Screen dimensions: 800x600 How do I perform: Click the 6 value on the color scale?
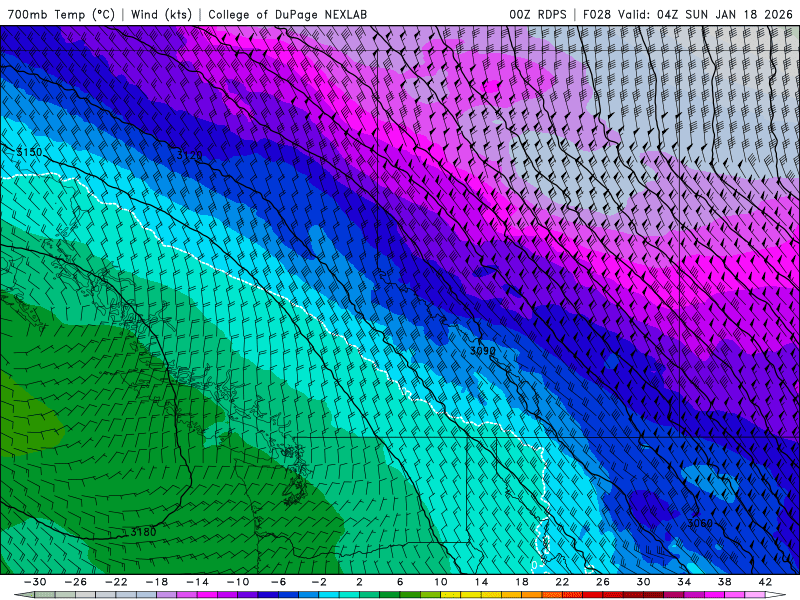point(399,582)
